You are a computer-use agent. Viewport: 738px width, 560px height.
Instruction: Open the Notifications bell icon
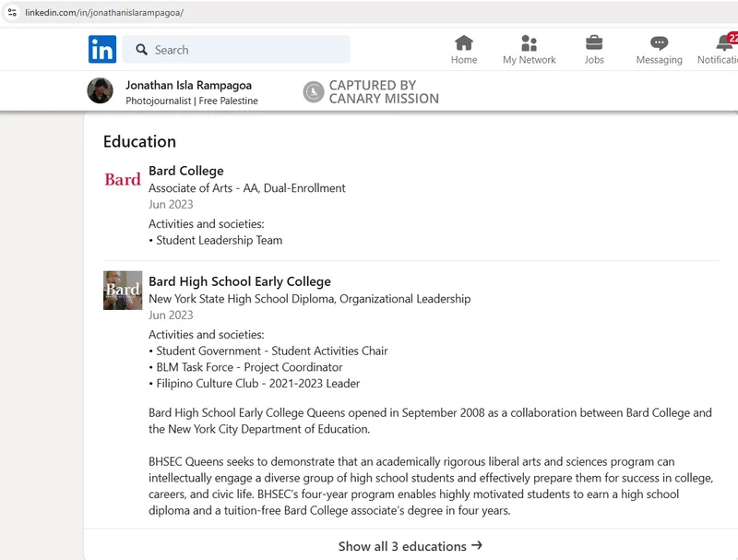pyautogui.click(x=725, y=43)
